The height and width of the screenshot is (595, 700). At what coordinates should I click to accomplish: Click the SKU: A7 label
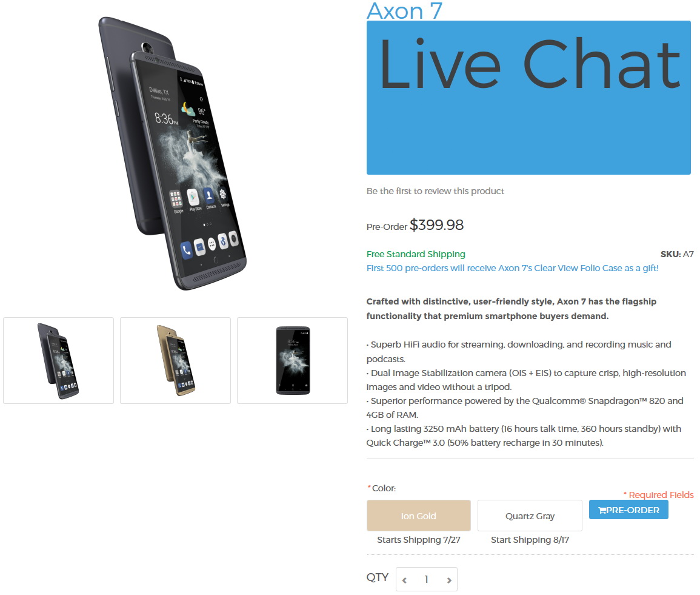(677, 254)
